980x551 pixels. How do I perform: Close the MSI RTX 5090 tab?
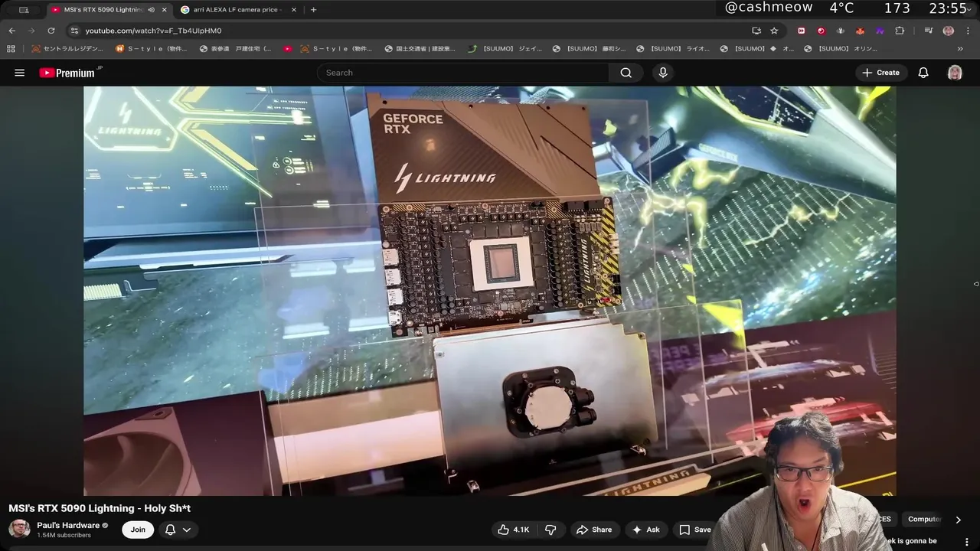164,10
